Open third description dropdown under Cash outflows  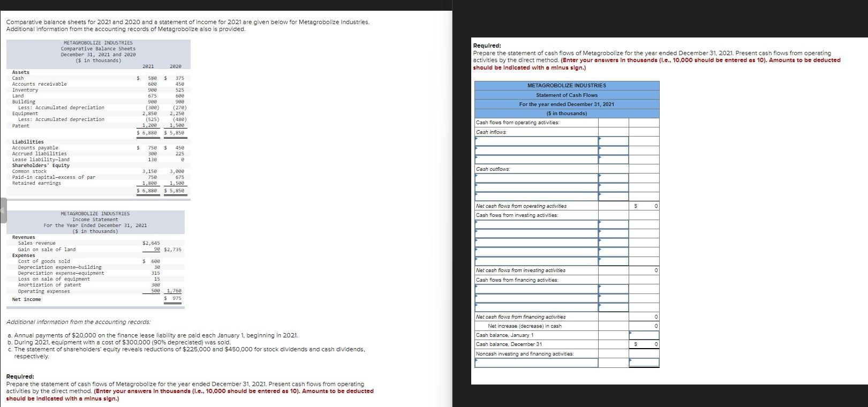point(537,197)
